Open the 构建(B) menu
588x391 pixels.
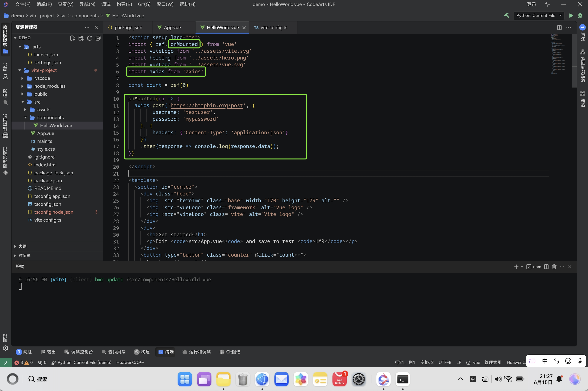coord(124,4)
